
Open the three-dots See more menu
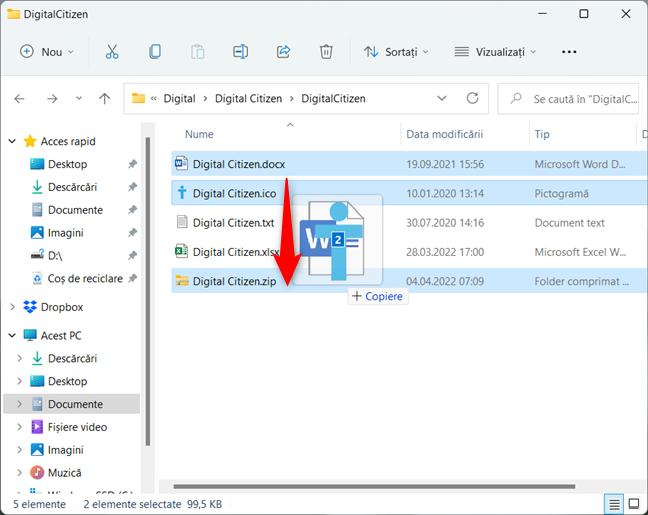click(x=569, y=52)
